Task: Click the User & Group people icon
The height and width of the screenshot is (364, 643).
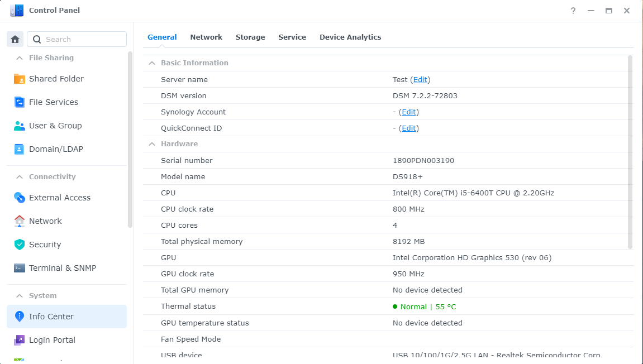Action: 20,126
